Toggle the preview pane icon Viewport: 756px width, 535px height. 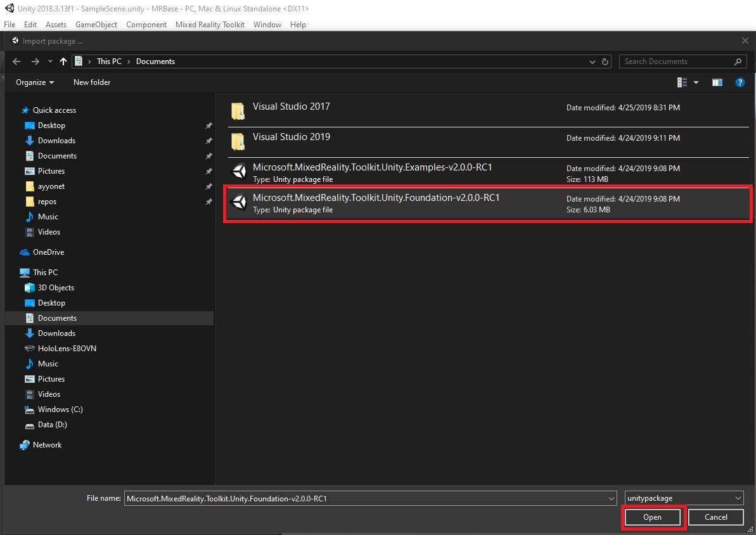coord(717,82)
